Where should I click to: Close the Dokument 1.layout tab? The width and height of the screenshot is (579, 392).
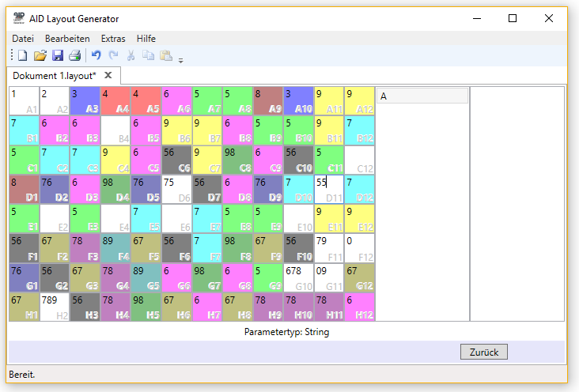point(108,75)
